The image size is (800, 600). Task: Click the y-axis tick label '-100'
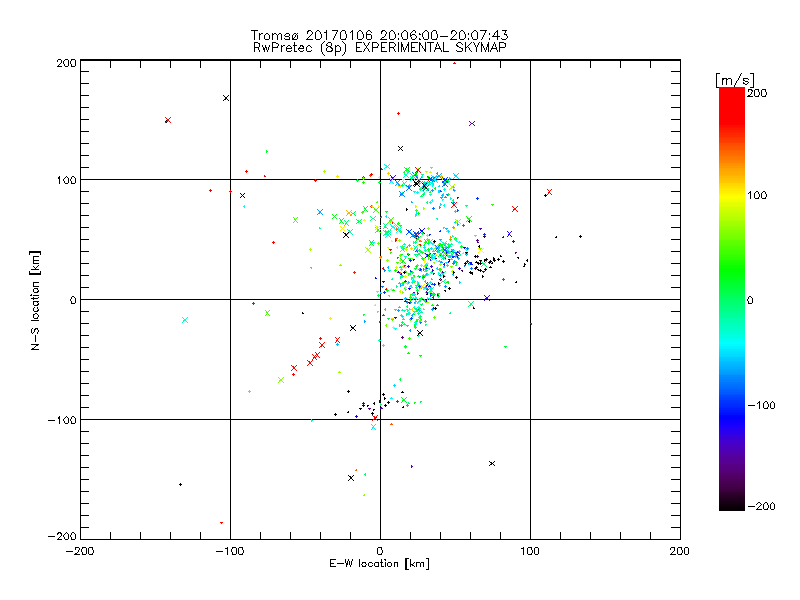click(x=62, y=420)
